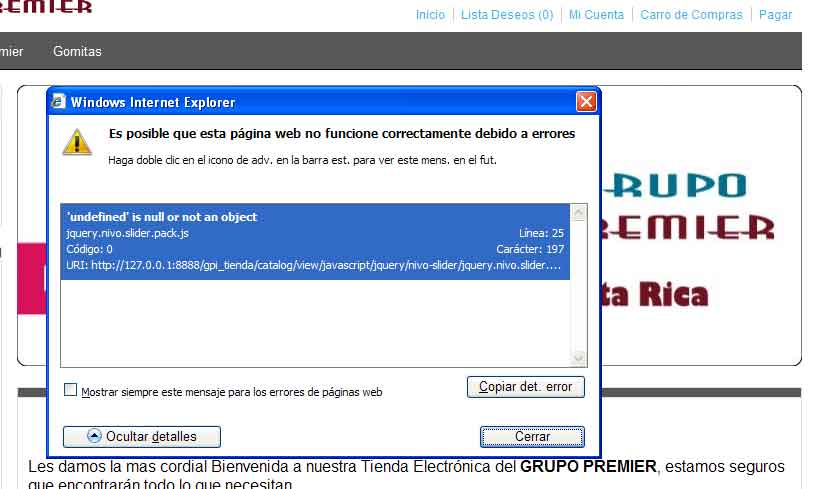
Task: Click 'Carácter: 197' text
Action: (530, 249)
